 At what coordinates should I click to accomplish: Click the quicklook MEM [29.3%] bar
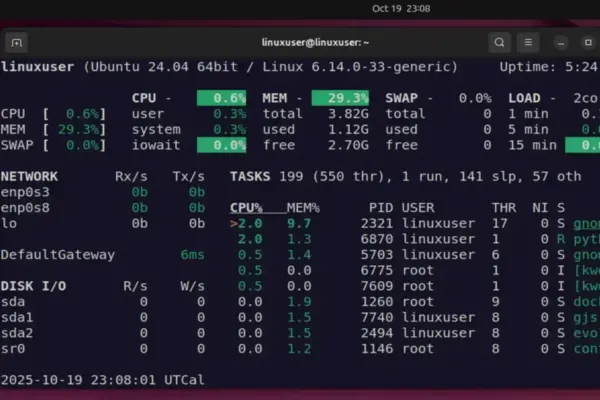[53, 129]
